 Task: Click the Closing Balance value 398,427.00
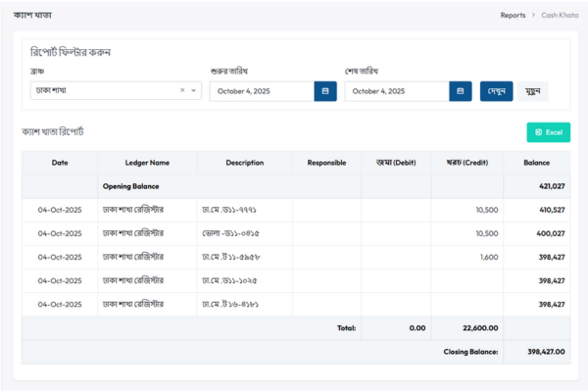535,351
